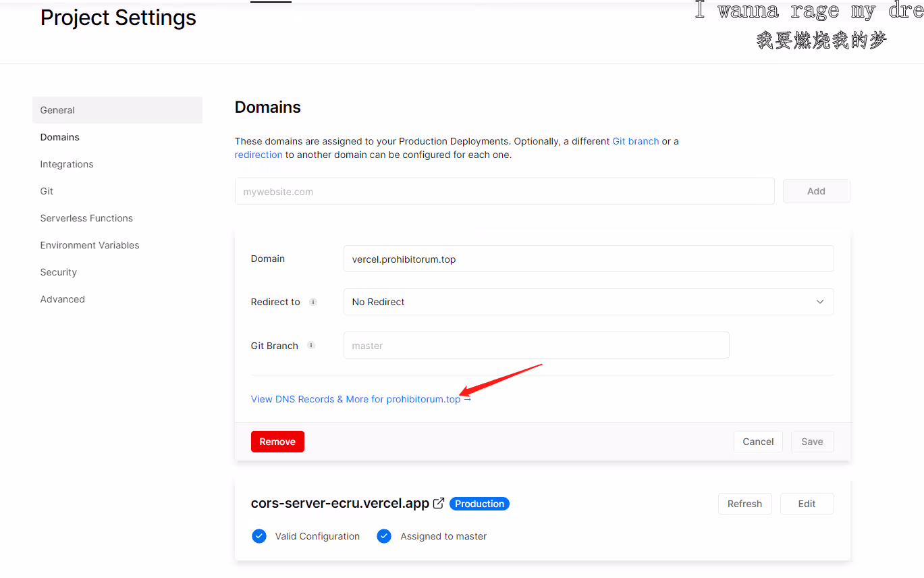Click the cors-server-ecru.vercel.app domain title
Image resolution: width=924 pixels, height=578 pixels.
pos(340,503)
